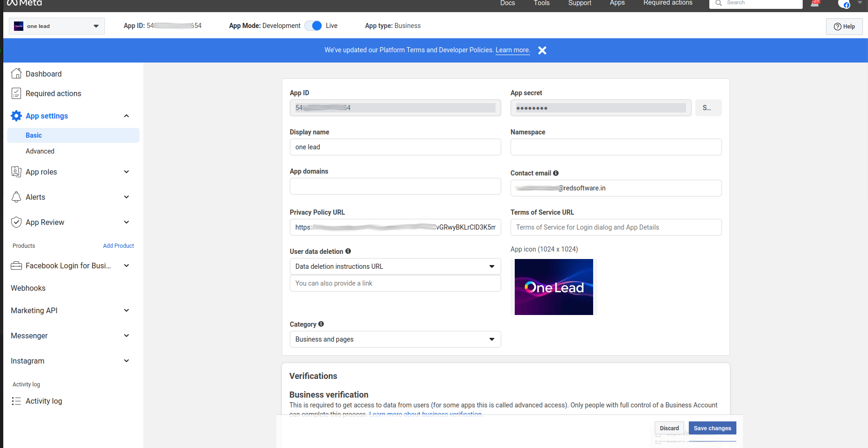
Task: Open the one lead app selector dropdown
Action: 57,26
